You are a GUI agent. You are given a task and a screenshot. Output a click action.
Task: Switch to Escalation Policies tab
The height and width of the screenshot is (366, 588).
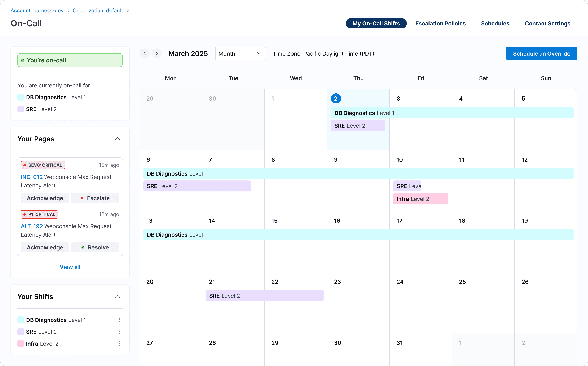click(440, 24)
